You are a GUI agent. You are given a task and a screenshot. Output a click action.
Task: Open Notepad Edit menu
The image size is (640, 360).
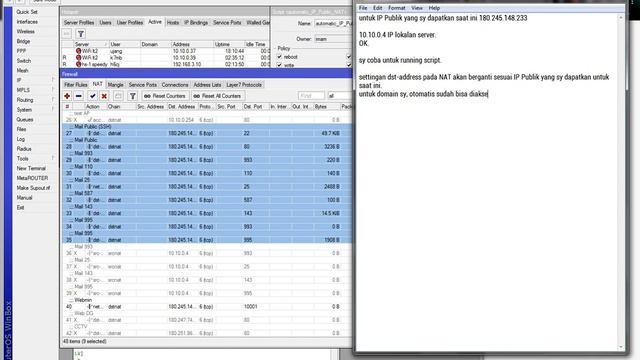coord(378,8)
